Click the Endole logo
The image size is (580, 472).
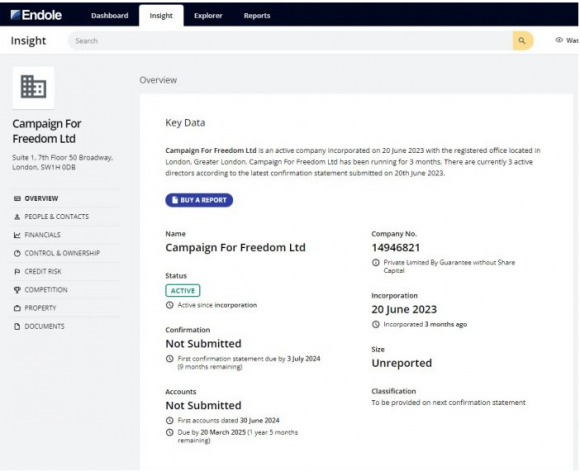[x=36, y=15]
